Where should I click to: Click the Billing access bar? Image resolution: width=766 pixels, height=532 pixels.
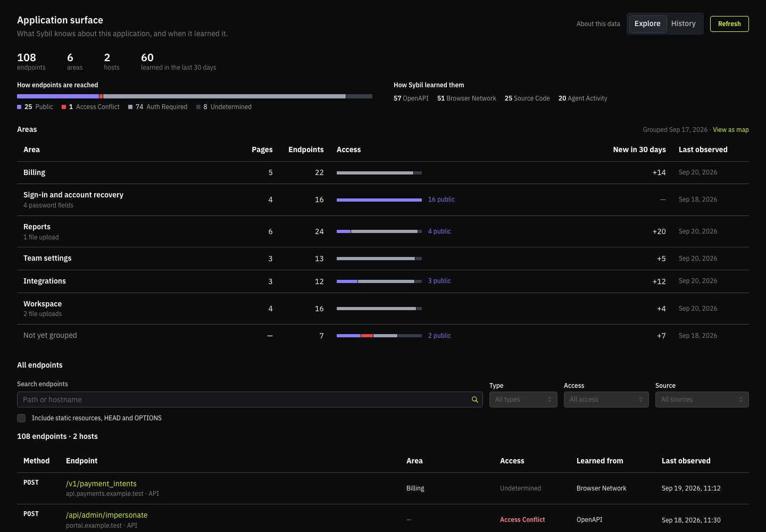[379, 173]
